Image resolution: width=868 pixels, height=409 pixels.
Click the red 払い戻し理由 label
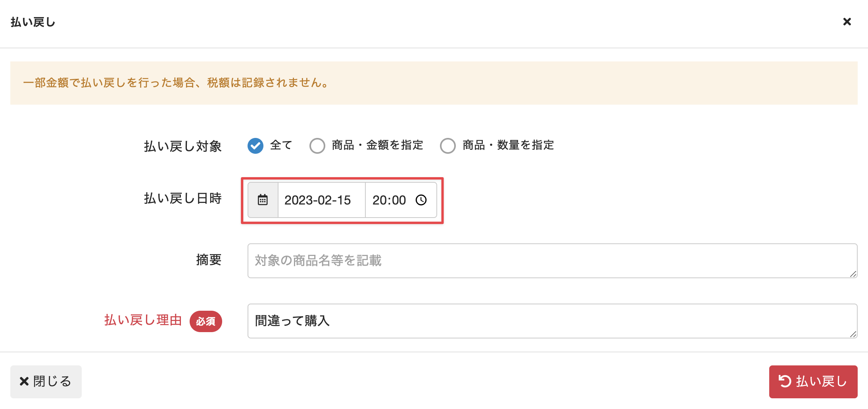(143, 320)
